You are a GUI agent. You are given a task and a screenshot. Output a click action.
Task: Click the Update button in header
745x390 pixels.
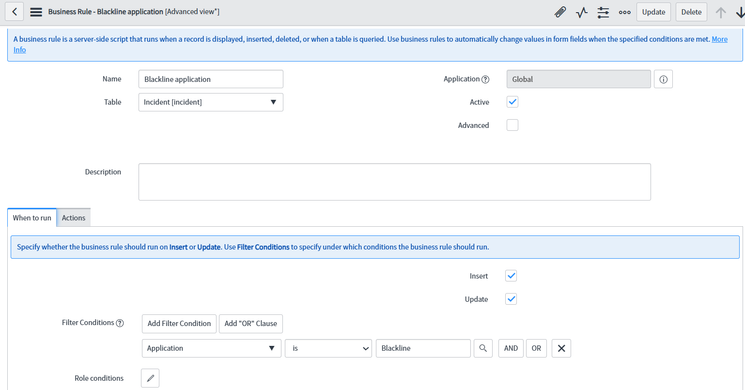pos(653,12)
